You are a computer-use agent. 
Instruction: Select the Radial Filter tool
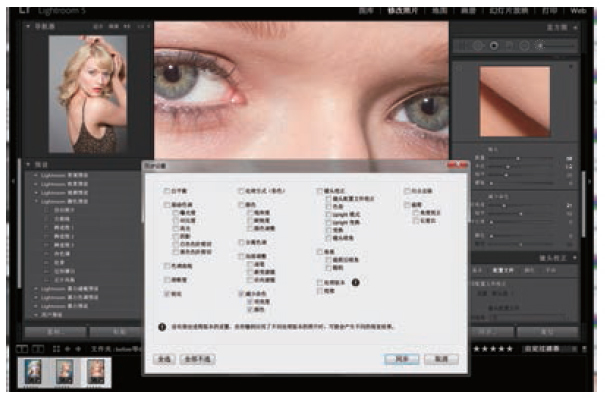coord(524,46)
